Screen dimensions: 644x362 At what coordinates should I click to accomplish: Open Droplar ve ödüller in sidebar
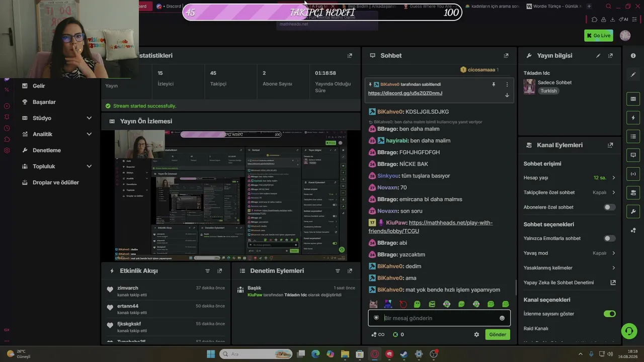[x=57, y=183]
